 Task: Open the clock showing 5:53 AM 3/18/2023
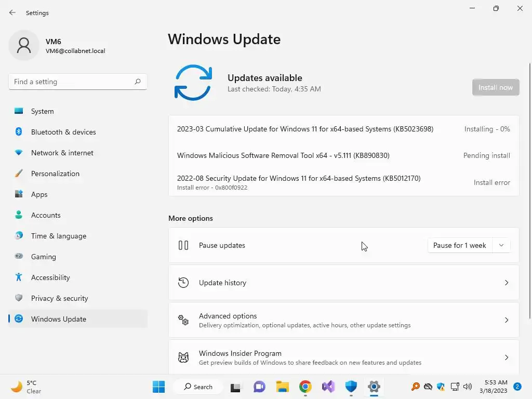point(494,387)
